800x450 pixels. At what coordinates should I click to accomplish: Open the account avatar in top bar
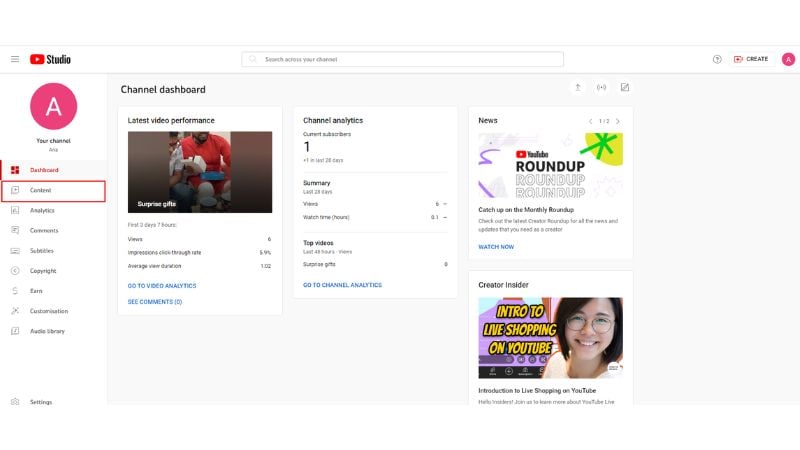point(788,59)
